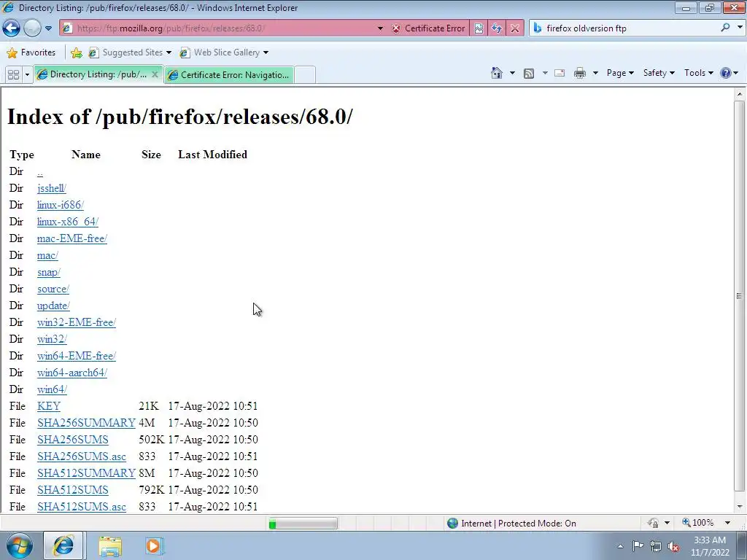Open the linux-x86_64/ directory
747x560 pixels.
coord(68,222)
